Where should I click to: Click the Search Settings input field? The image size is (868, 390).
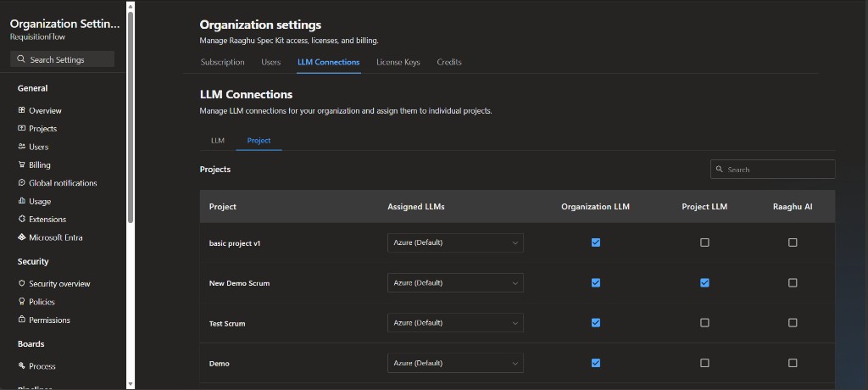click(x=62, y=59)
